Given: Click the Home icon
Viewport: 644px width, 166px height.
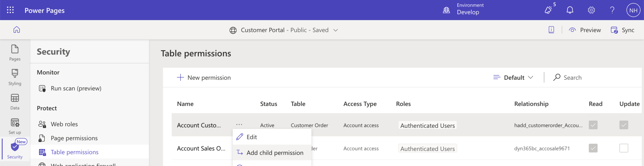Looking at the screenshot, I should point(17,29).
